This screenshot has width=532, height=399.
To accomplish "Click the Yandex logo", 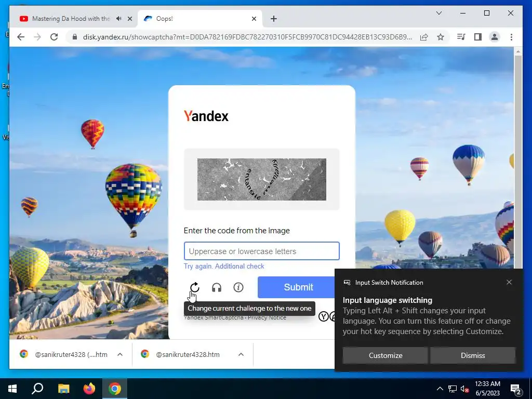I will click(x=206, y=116).
